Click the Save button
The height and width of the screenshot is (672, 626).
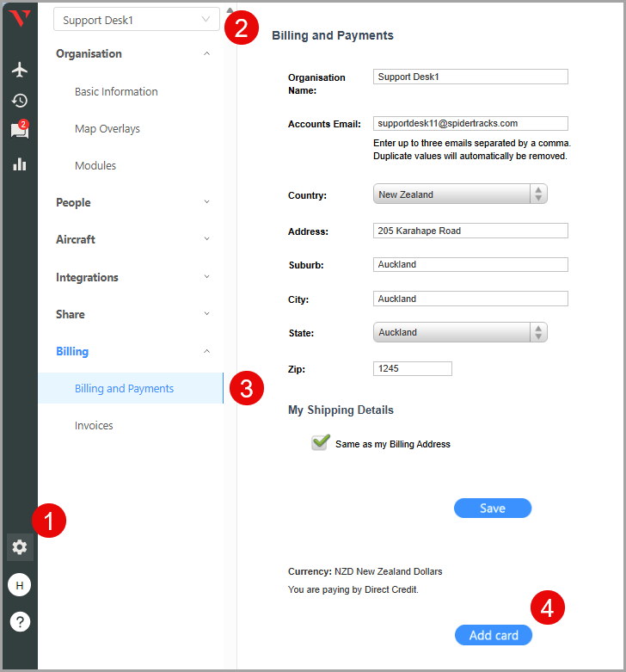point(493,509)
